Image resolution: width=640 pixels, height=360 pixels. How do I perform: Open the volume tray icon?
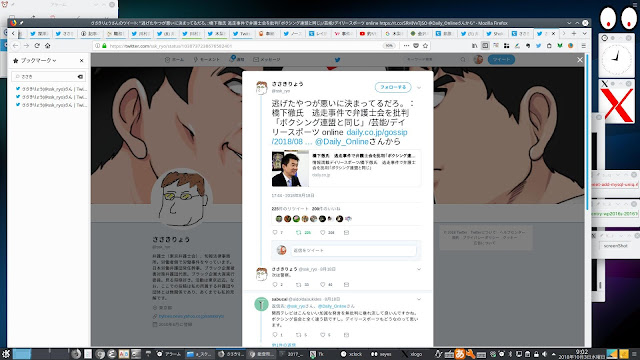[544, 354]
